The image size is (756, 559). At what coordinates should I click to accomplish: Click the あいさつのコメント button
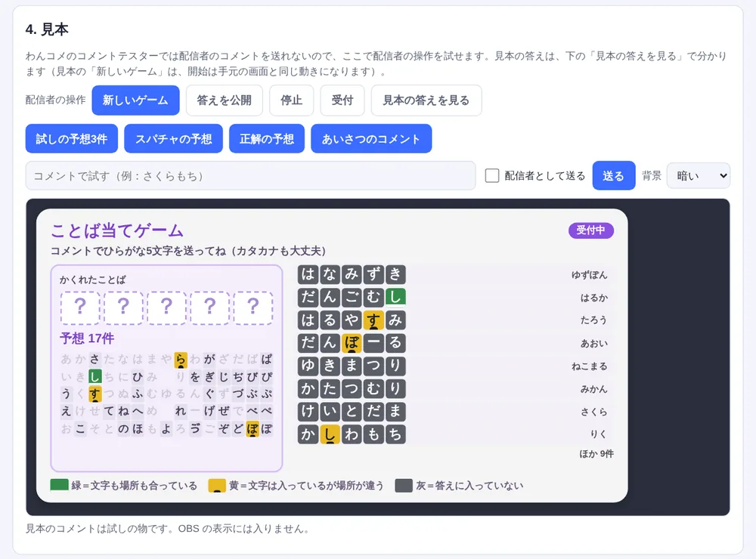tap(371, 139)
